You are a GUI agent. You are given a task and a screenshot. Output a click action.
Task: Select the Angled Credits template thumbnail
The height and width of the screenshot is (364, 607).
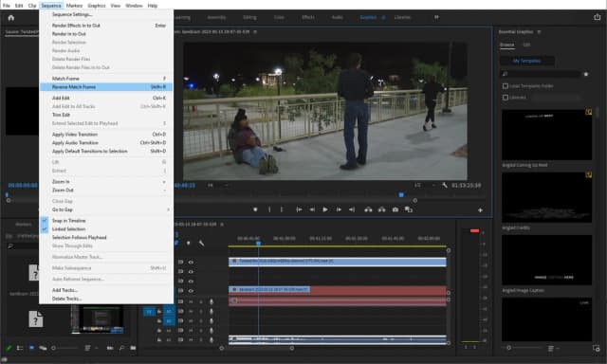click(x=546, y=197)
